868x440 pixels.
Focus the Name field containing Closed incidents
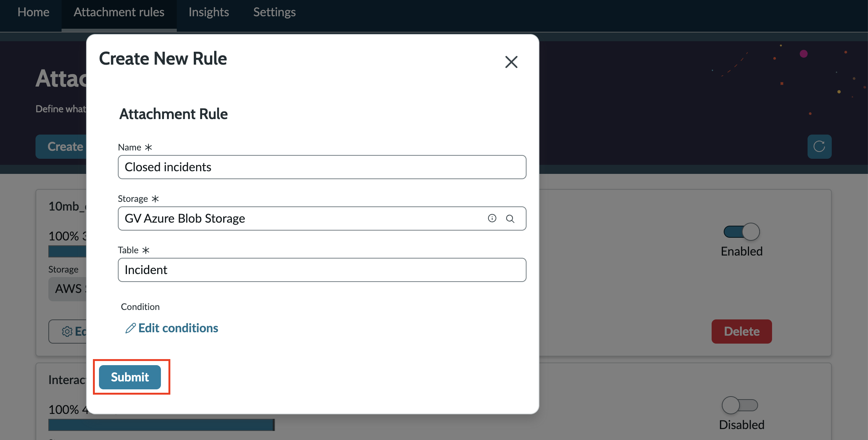(x=322, y=167)
